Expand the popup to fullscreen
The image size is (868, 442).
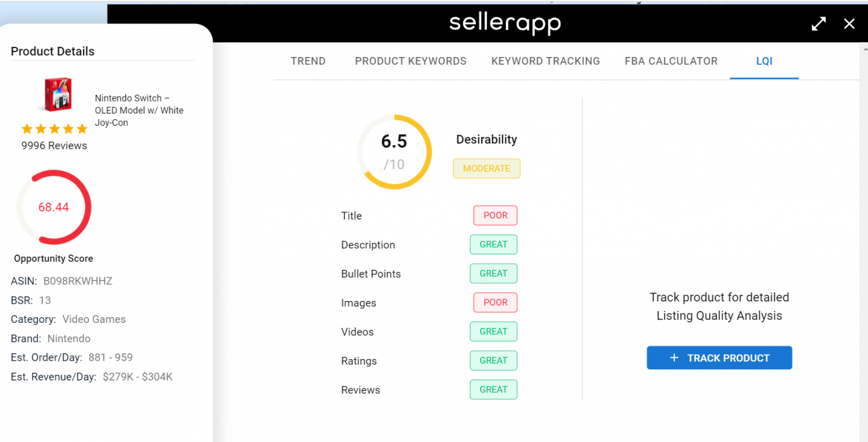pos(818,23)
